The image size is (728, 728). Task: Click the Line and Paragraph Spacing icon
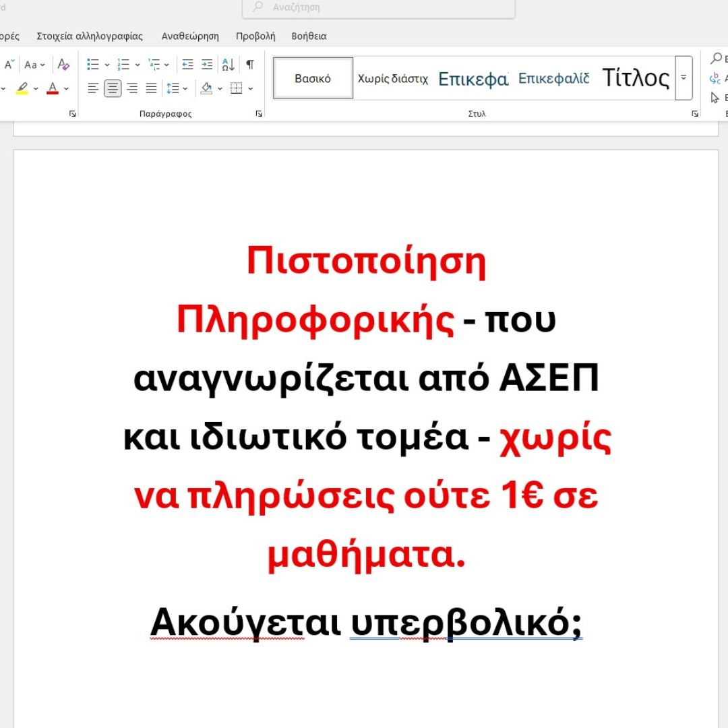click(173, 88)
